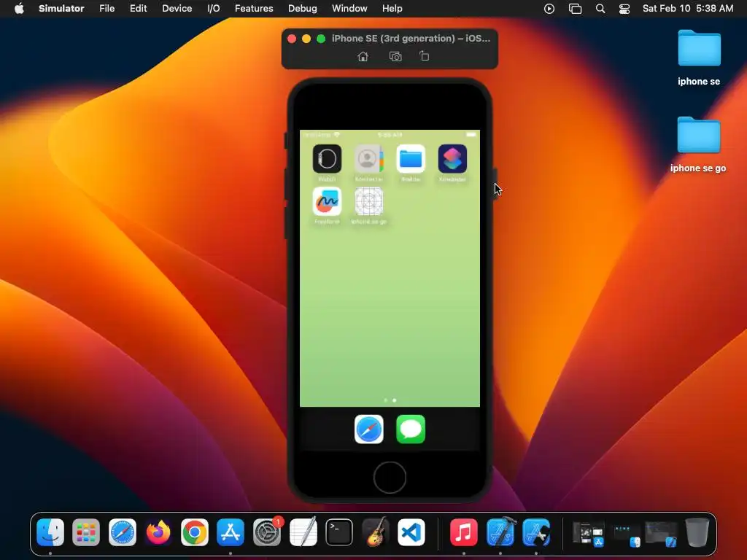
Task: Open the Edit menu
Action: click(x=138, y=9)
